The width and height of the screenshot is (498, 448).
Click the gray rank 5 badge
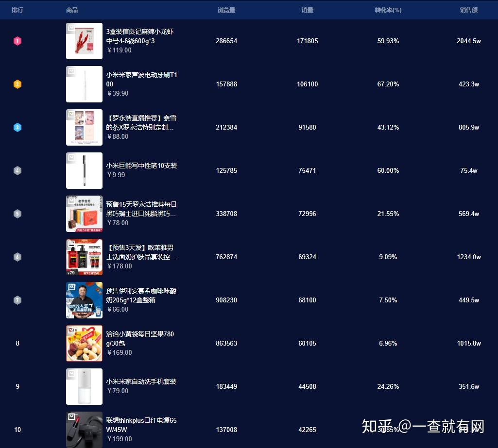tap(17, 214)
